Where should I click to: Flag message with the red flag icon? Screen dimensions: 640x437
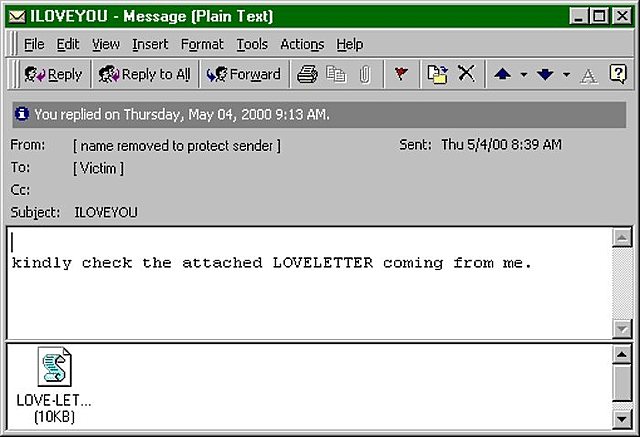(x=401, y=74)
